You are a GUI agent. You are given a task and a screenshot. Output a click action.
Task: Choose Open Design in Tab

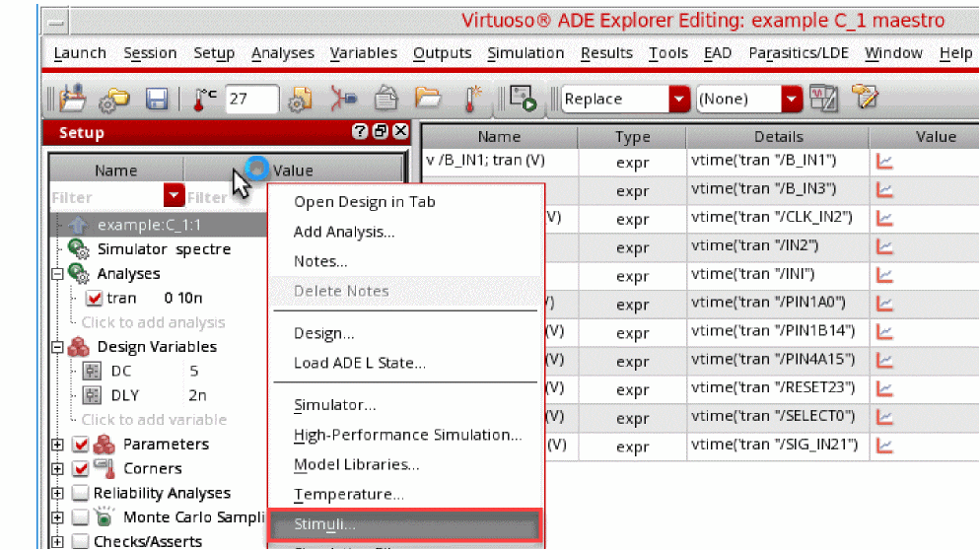pos(365,202)
